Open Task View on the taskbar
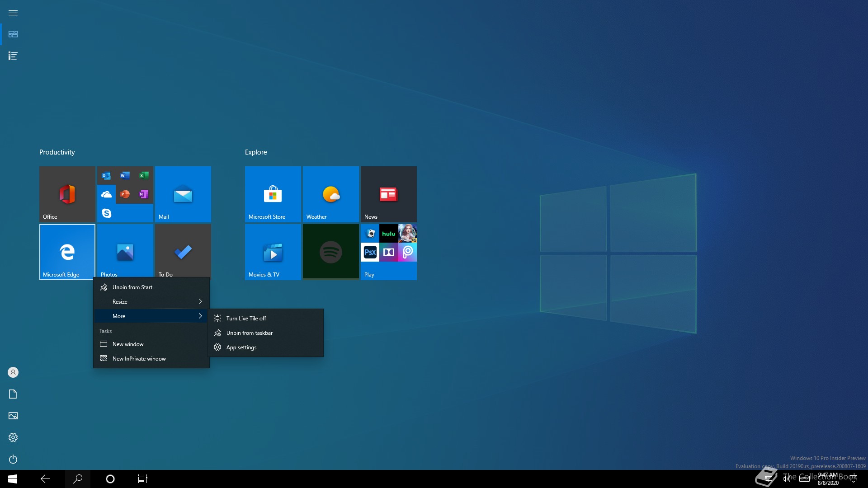Image resolution: width=868 pixels, height=488 pixels. click(143, 479)
